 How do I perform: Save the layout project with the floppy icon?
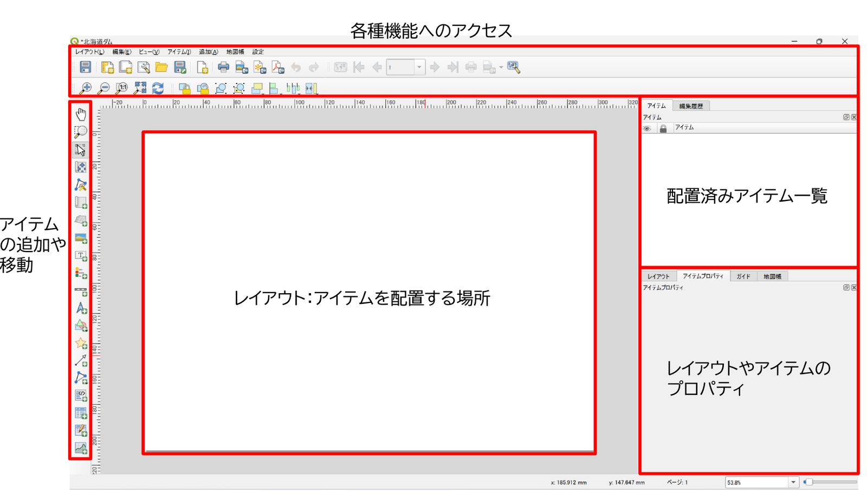click(85, 67)
